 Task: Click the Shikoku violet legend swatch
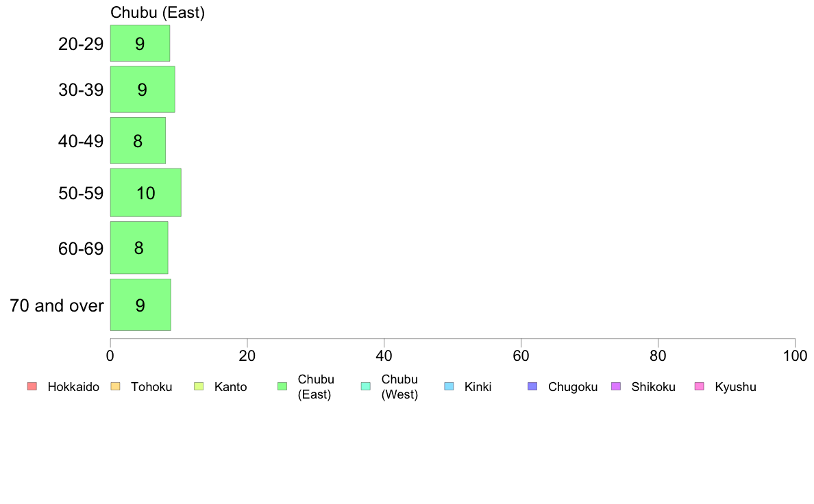[616, 386]
